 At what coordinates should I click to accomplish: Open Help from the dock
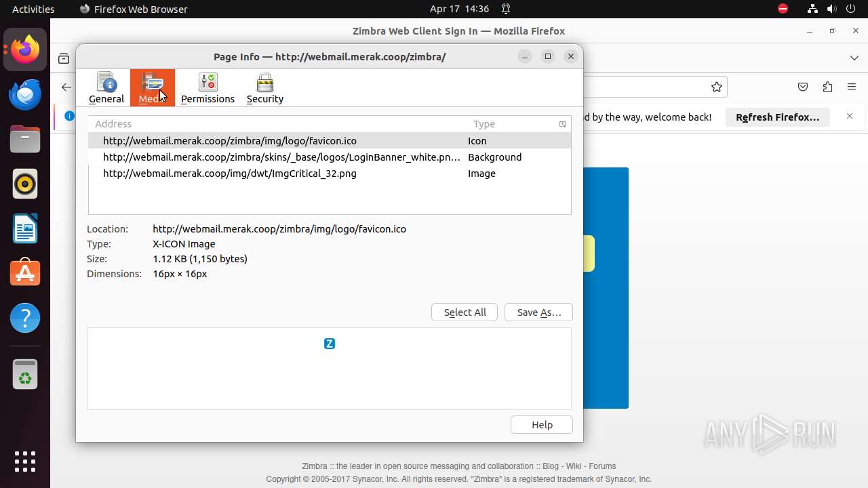point(25,318)
